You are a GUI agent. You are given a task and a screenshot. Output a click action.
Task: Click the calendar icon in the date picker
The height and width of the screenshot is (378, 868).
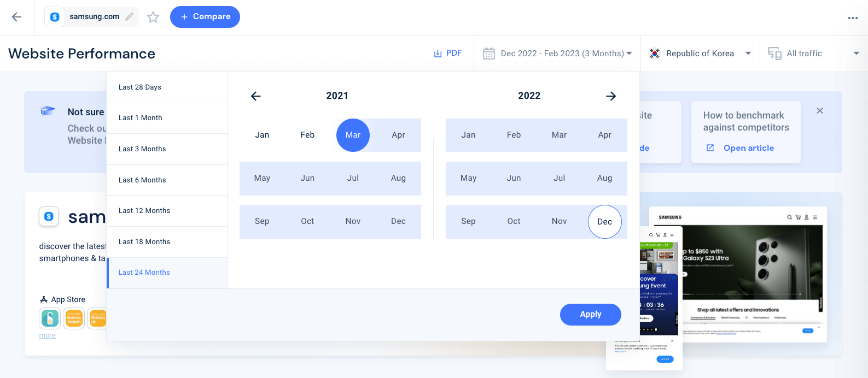pyautogui.click(x=488, y=53)
